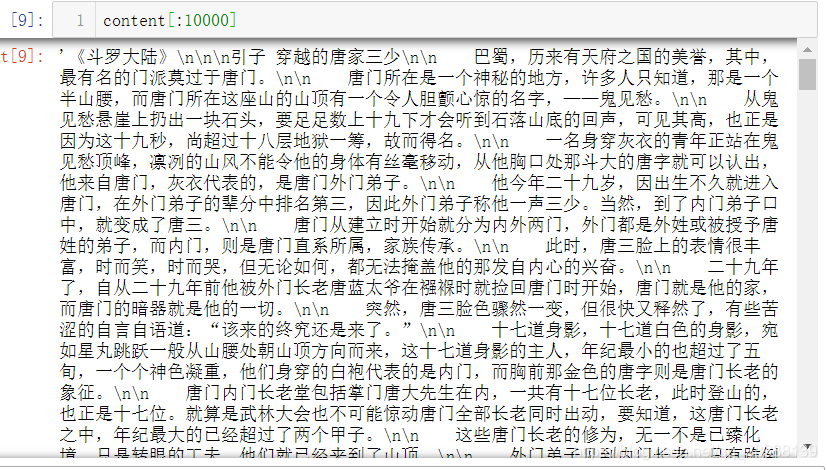Click the text 最有名的门派莫过于唐门
827x470 pixels.
(158, 78)
